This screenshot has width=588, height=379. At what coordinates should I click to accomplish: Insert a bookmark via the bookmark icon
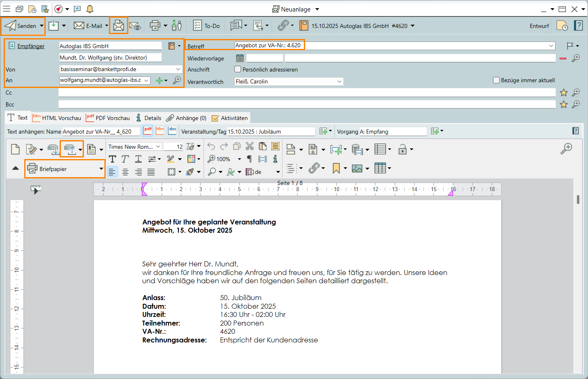(336, 168)
